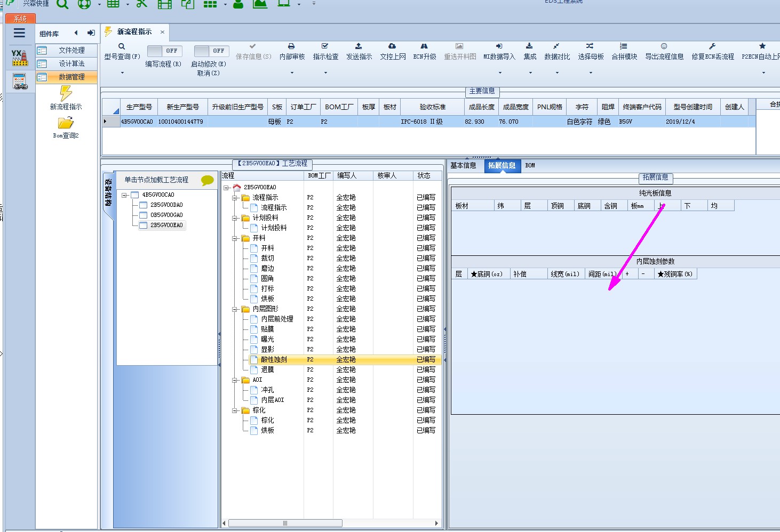Click the 生产型号 column header

click(139, 107)
